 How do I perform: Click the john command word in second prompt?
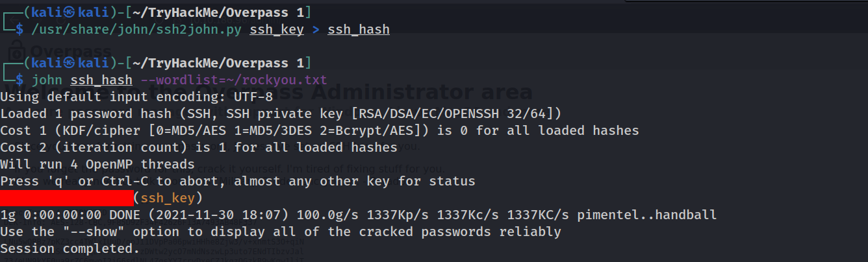[x=47, y=80]
